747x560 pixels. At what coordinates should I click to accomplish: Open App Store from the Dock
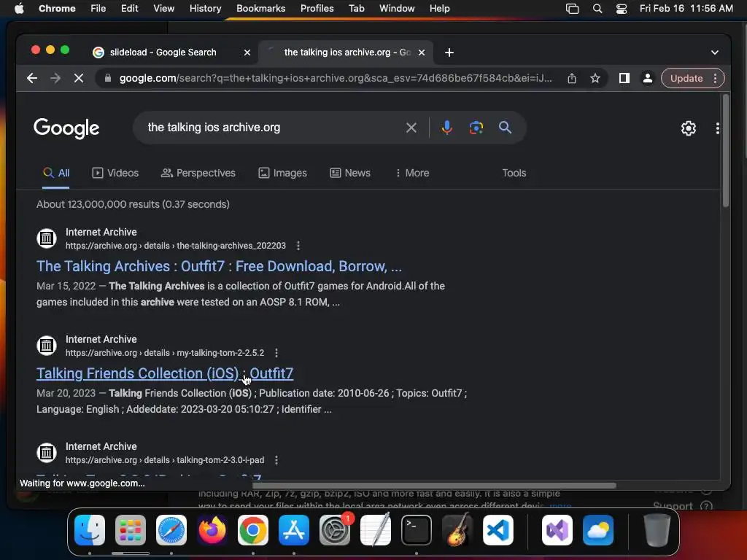(x=294, y=530)
